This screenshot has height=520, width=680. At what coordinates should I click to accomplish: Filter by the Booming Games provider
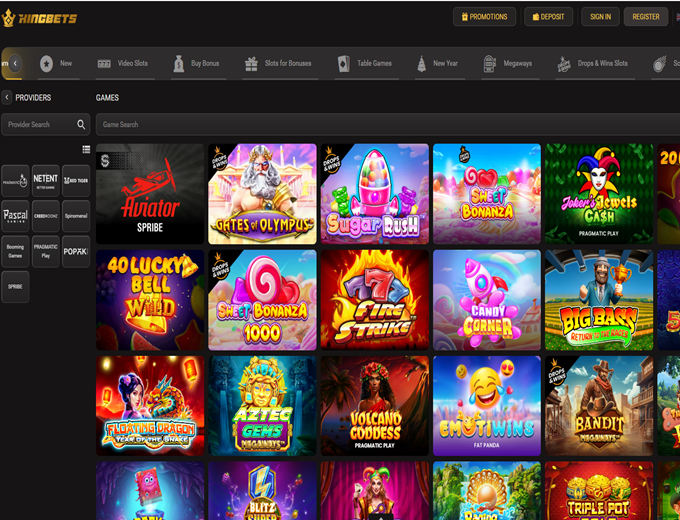(x=15, y=252)
